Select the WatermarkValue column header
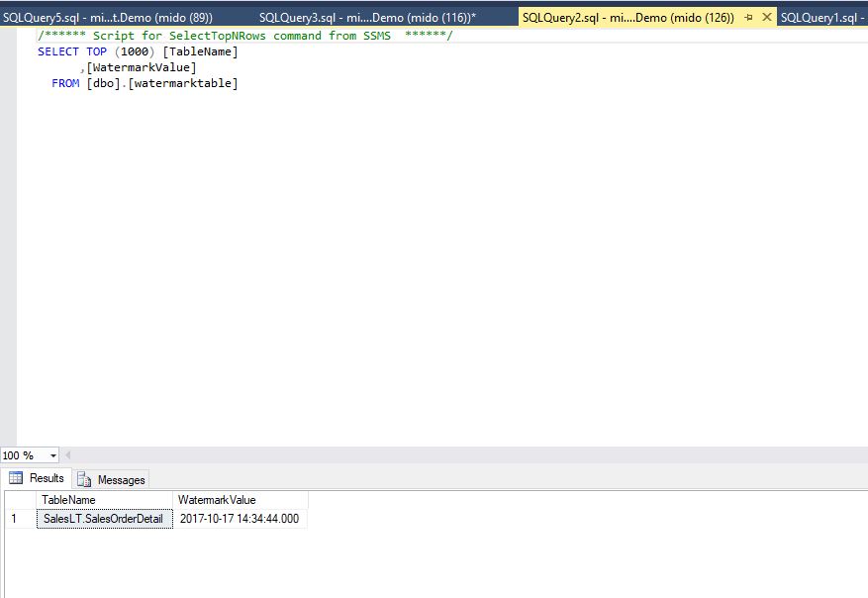 click(240, 500)
